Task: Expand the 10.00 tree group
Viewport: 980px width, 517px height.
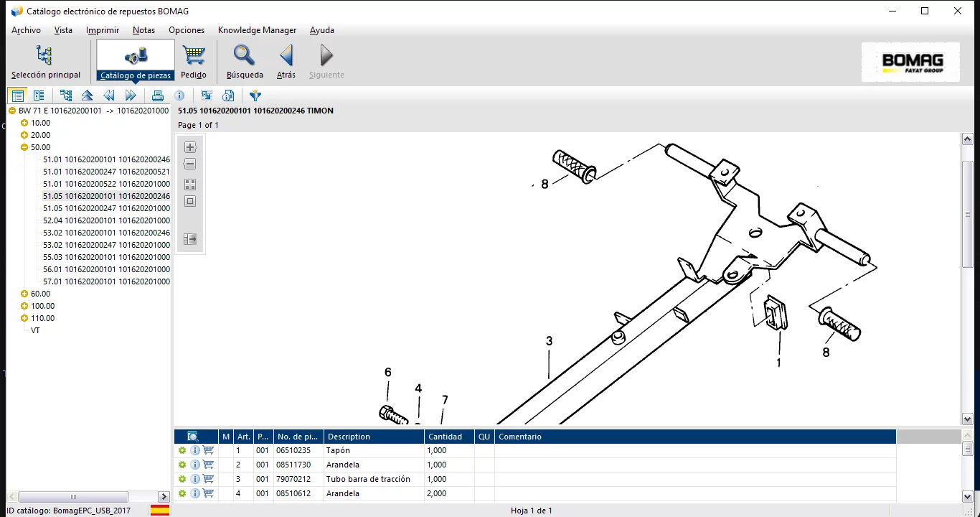Action: 24,123
